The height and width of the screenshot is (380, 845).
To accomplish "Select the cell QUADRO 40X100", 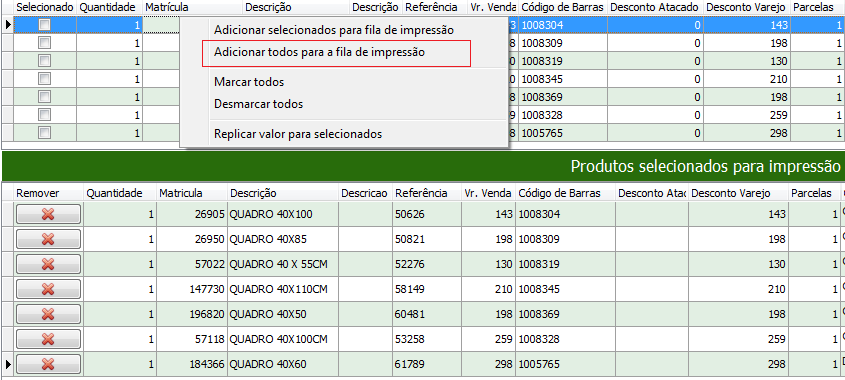I will point(283,214).
